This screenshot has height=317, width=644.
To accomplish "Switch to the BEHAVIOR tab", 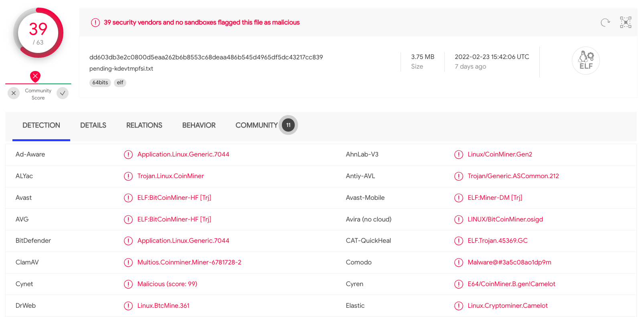I will click(198, 125).
